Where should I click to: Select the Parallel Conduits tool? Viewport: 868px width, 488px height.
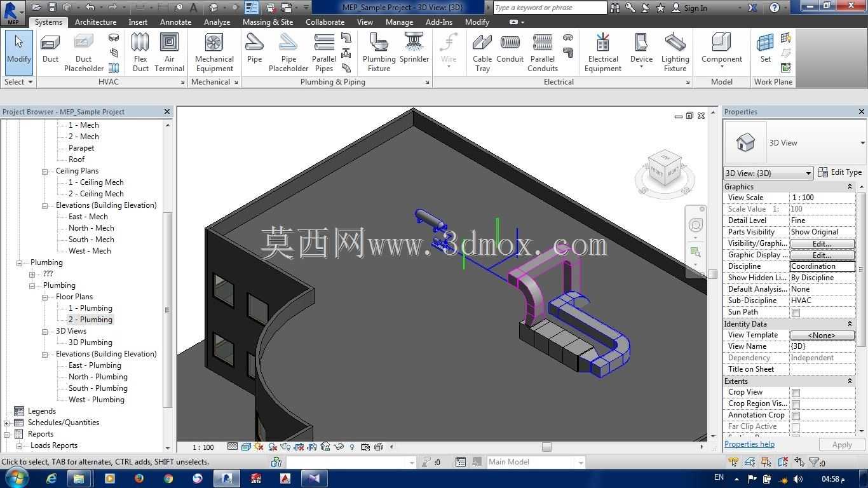pyautogui.click(x=543, y=53)
